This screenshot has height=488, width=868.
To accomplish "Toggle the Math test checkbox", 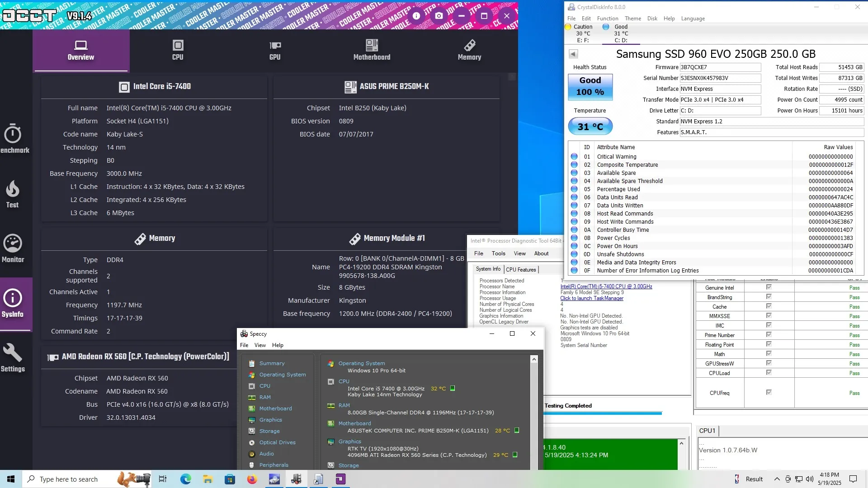I will [769, 354].
